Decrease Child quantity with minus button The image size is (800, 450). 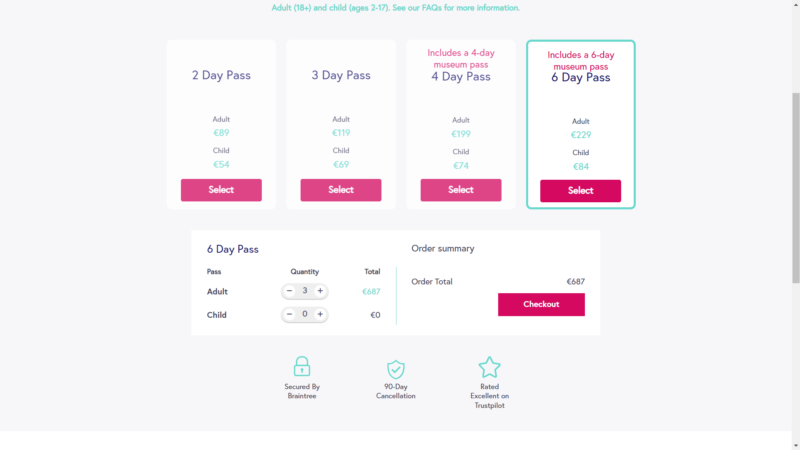289,314
